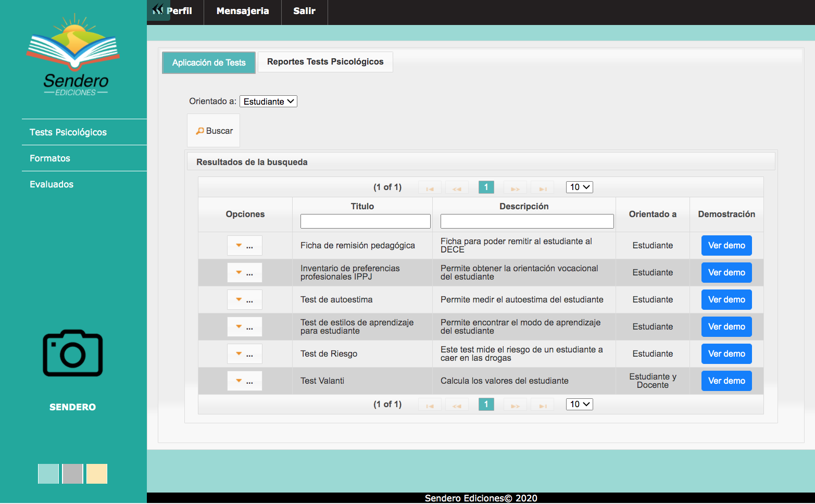The height and width of the screenshot is (504, 815).
Task: Open the Orientado a dropdown
Action: pyautogui.click(x=268, y=102)
